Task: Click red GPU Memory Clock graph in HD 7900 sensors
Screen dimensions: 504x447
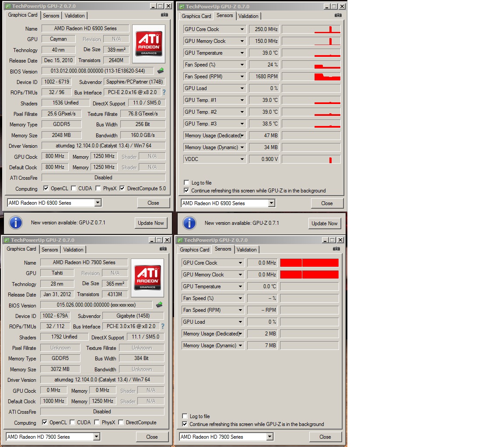Action: click(309, 274)
